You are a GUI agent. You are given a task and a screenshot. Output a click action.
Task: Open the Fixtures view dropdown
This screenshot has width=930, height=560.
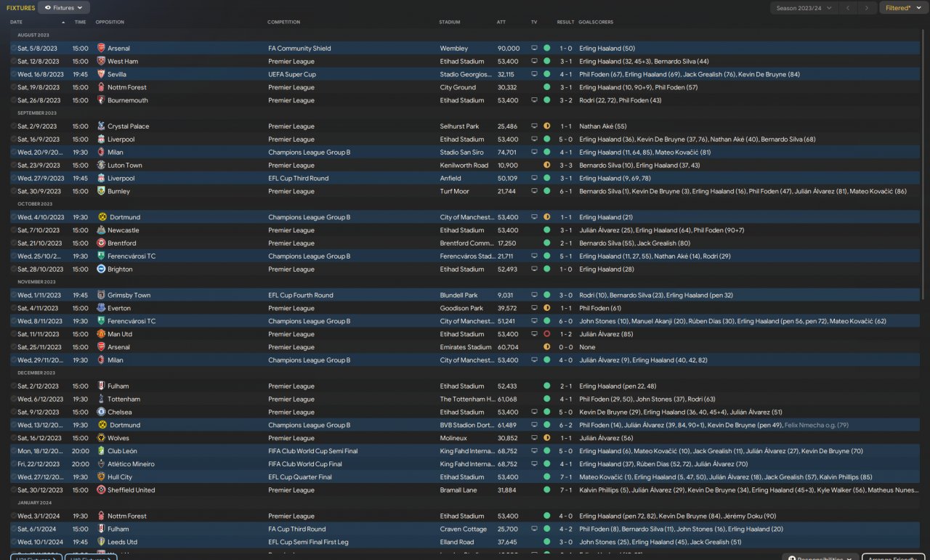64,8
